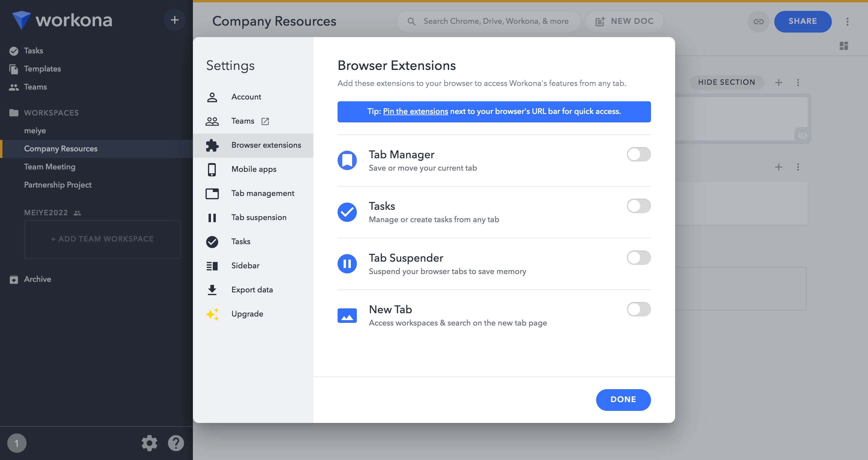Click the Company Resources page title
Screen dimensions: 868x460
click(x=274, y=21)
